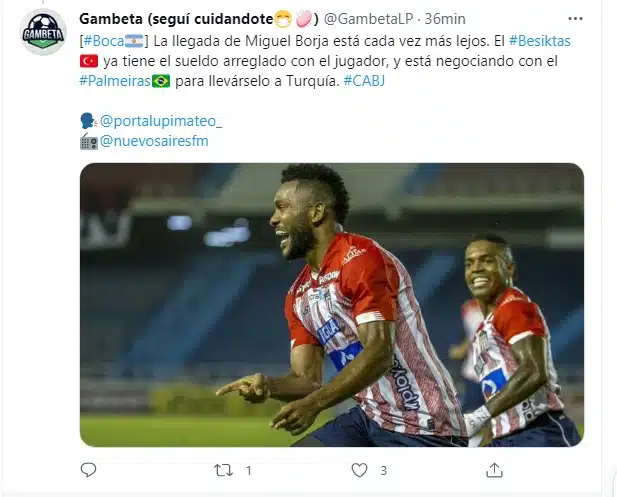Open the #CABJ hashtag link
This screenshot has height=497, width=617.
coord(364,81)
